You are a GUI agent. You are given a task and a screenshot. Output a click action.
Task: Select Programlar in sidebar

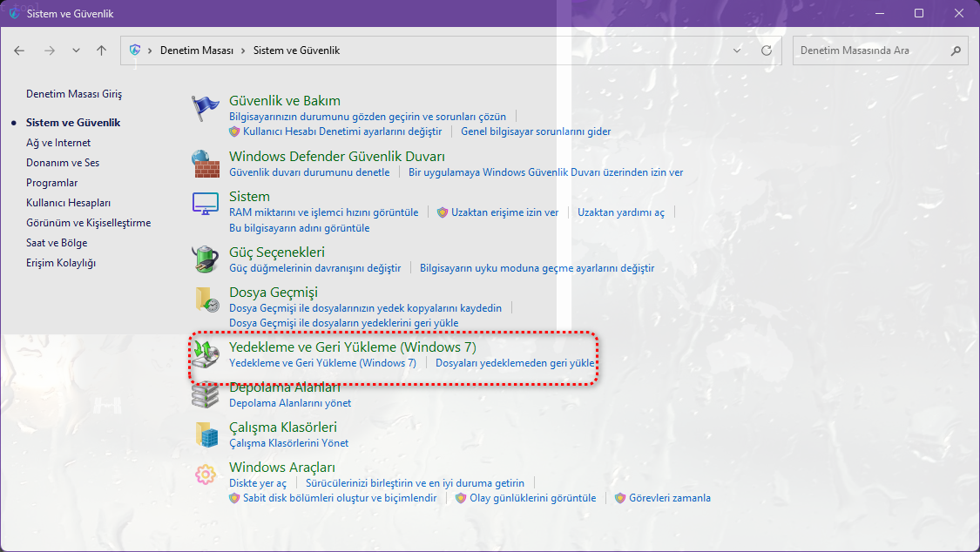(52, 183)
